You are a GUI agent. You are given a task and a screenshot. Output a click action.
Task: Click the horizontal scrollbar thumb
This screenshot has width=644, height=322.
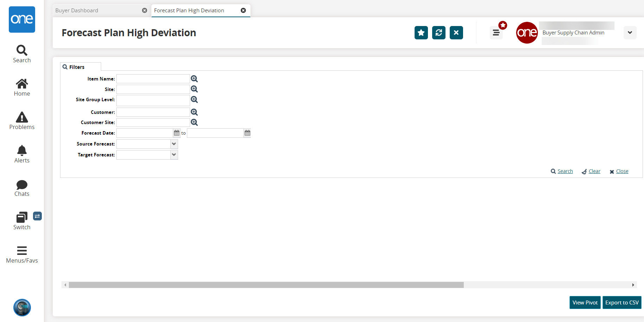[x=266, y=285]
